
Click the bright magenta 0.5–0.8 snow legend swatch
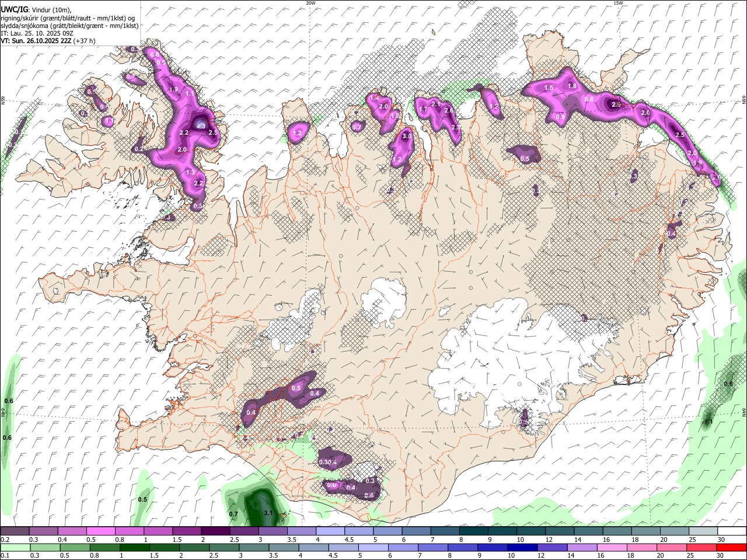[100, 531]
